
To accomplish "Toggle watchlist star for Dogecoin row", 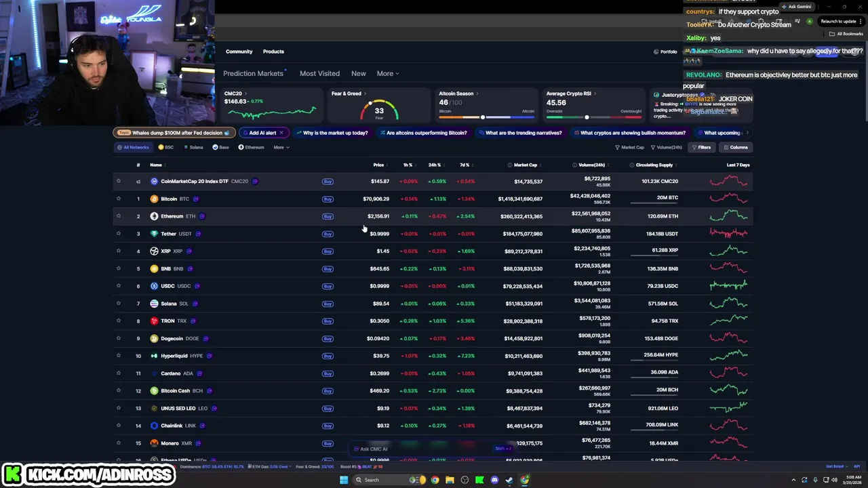I will [119, 338].
